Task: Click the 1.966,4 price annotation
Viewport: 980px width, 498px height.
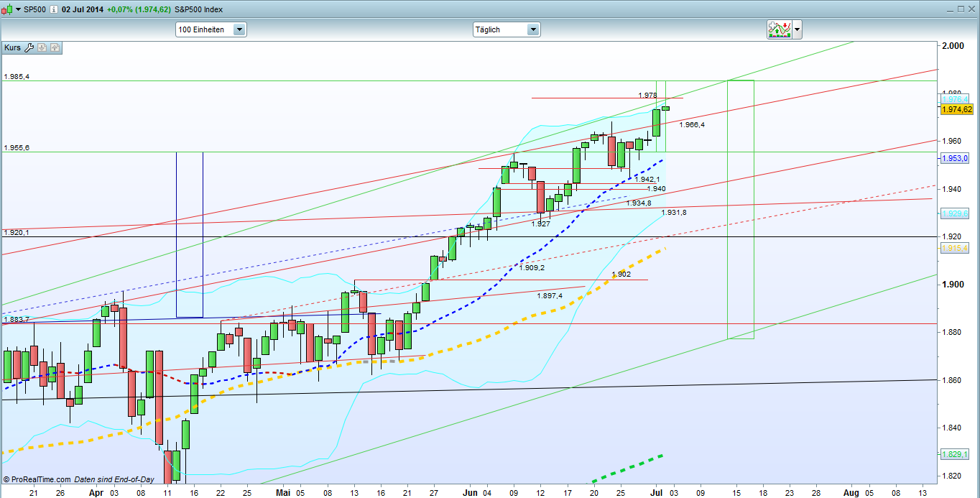Action: (692, 125)
